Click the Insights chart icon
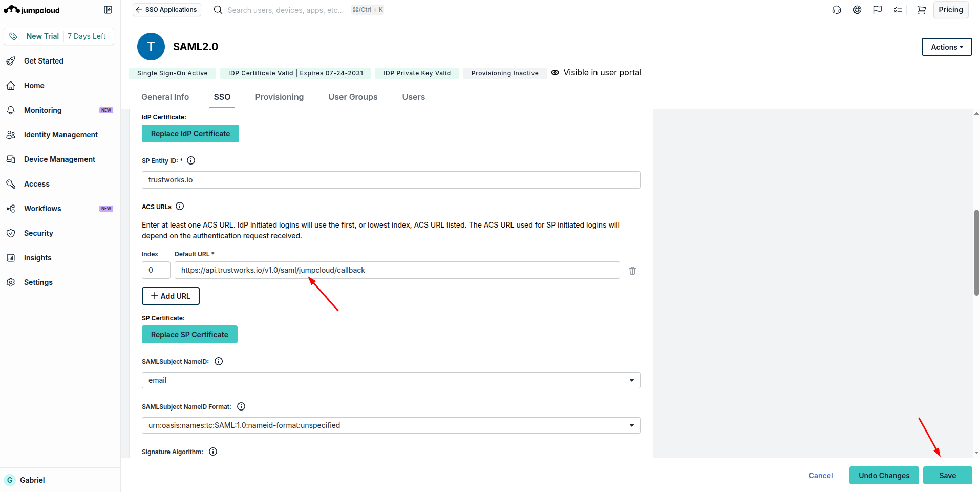The image size is (980, 492). point(11,258)
